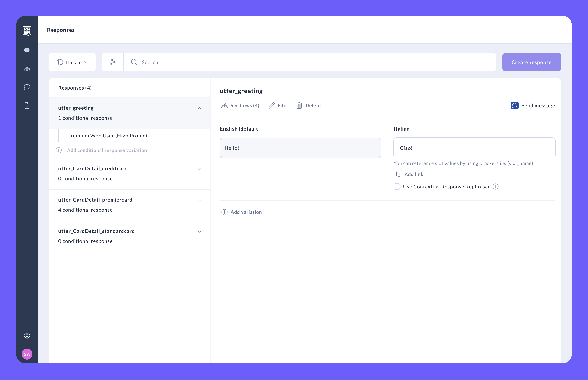Viewport: 588px width, 380px height.
Task: Click the filter sliders icon
Action: point(113,62)
